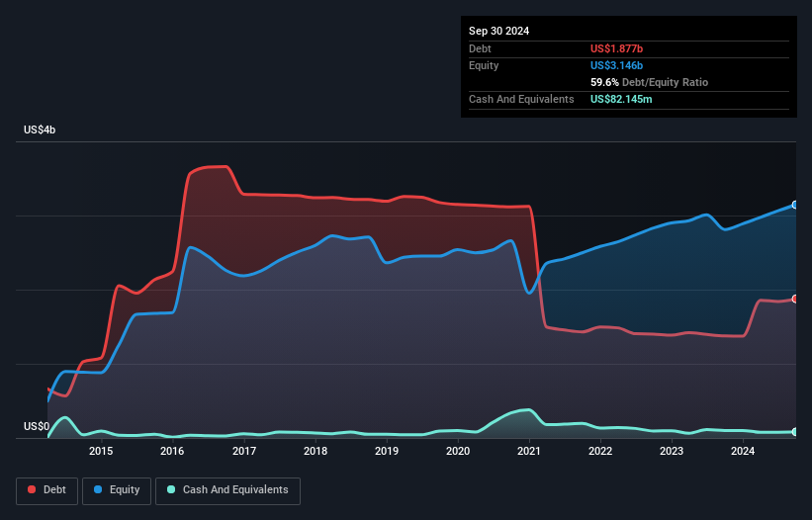Click the 59.6% Debt/Equity Ratio text
Viewport: 812px width, 520px height.
(650, 82)
